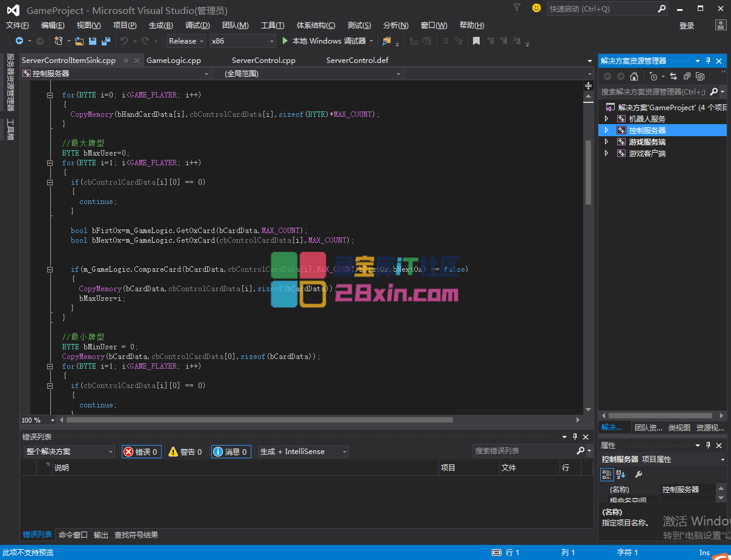The image size is (731, 560).
Task: Open the Release configuration dropdown
Action: click(x=187, y=41)
